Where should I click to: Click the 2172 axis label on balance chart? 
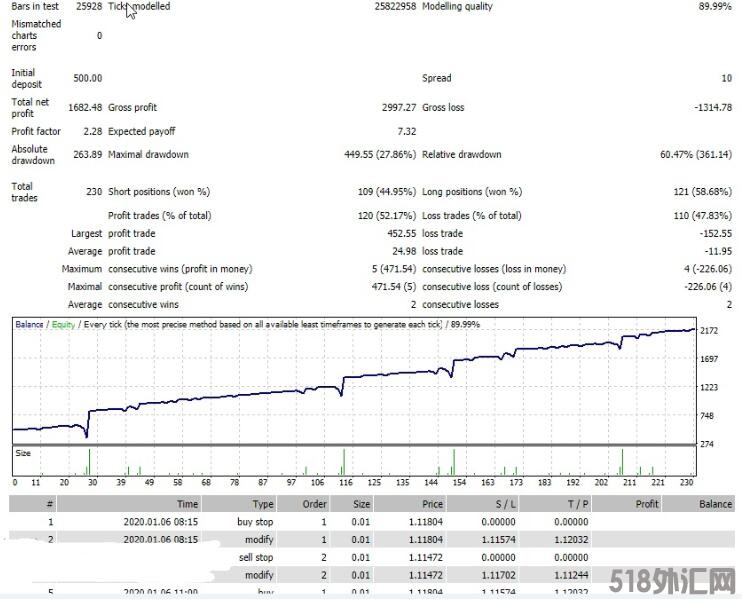click(709, 331)
